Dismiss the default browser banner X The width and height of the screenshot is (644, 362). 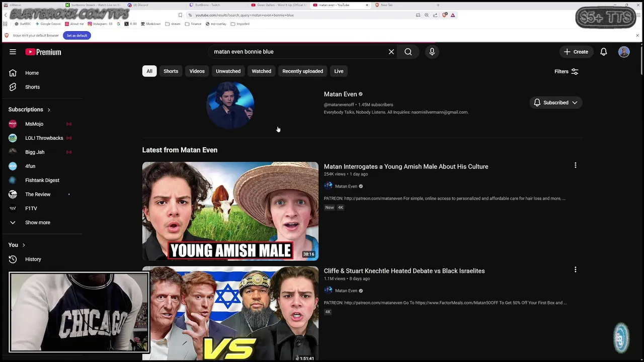pyautogui.click(x=637, y=36)
